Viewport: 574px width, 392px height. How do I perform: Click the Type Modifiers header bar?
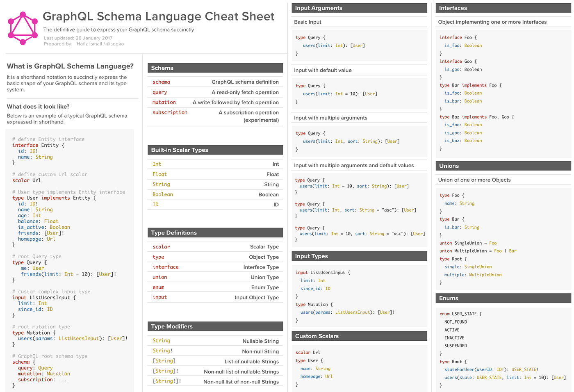click(x=215, y=326)
